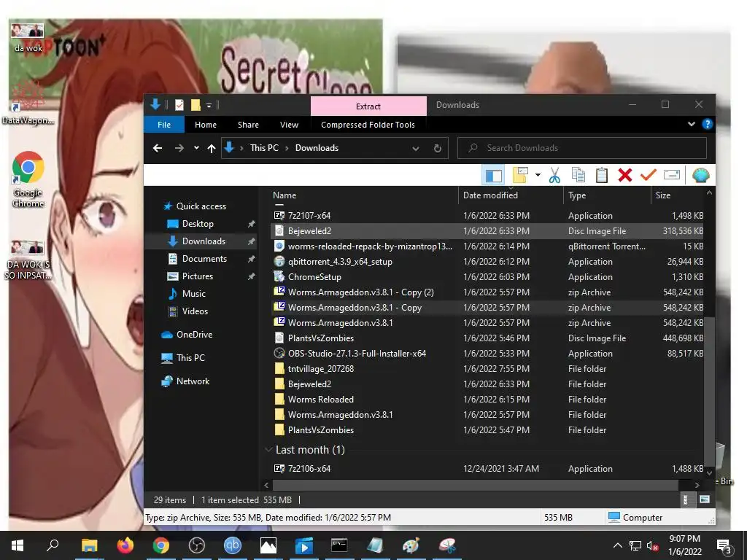This screenshot has width=747, height=560.
Task: Select This PC in navigation pane
Action: 190,357
